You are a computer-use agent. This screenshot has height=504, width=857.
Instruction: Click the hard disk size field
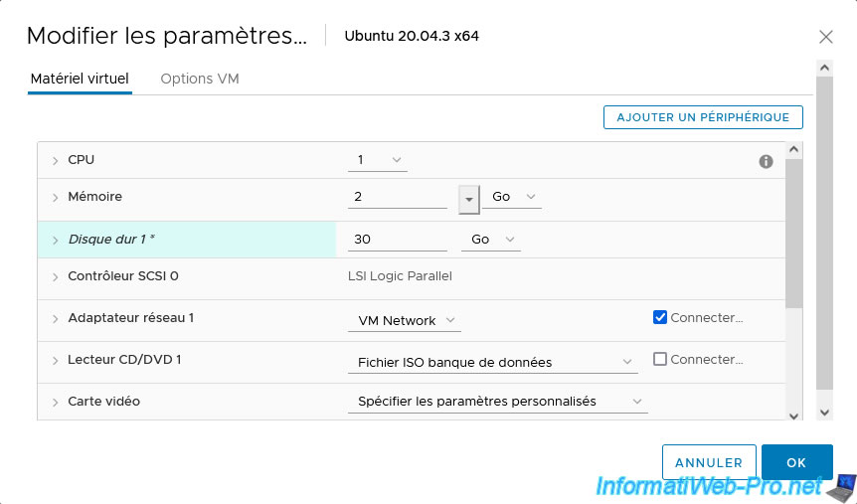[x=397, y=240]
